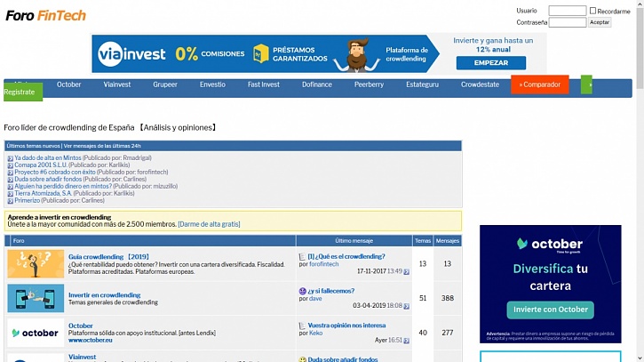Open forofintech user profile link
This screenshot has width=644, height=362.
(x=323, y=264)
